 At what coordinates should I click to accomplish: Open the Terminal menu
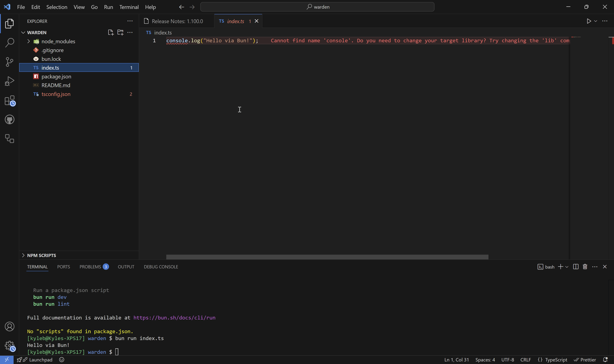coord(129,7)
